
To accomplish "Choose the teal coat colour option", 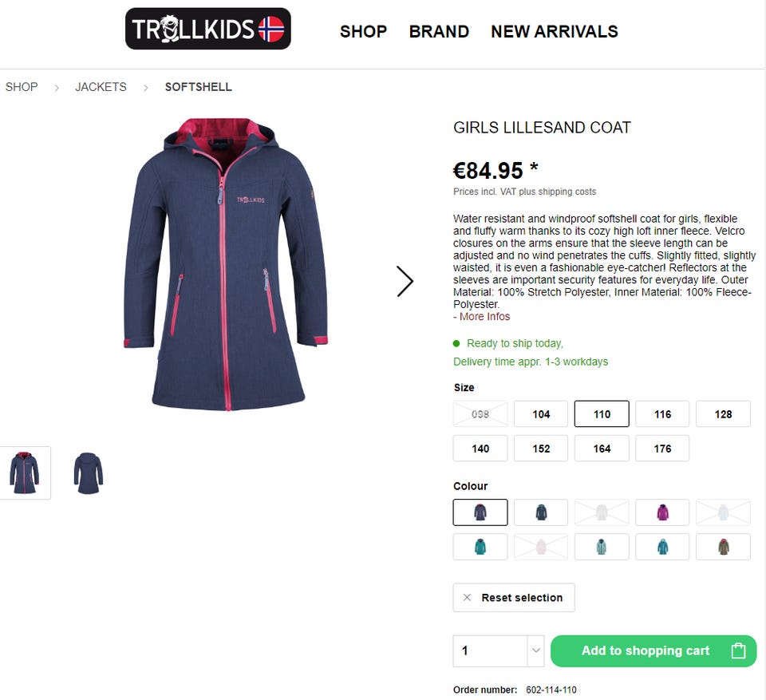I will tap(480, 547).
